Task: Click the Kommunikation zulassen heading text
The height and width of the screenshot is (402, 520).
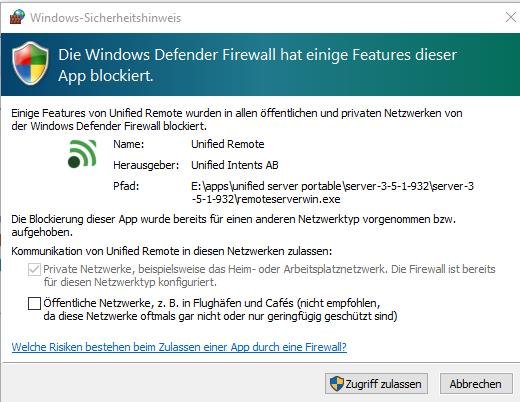Action: [172, 251]
